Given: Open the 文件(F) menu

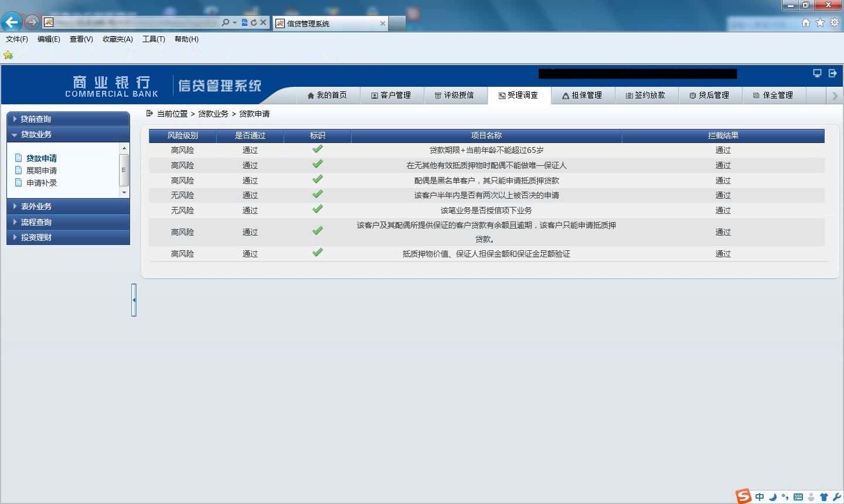Looking at the screenshot, I should [x=17, y=39].
